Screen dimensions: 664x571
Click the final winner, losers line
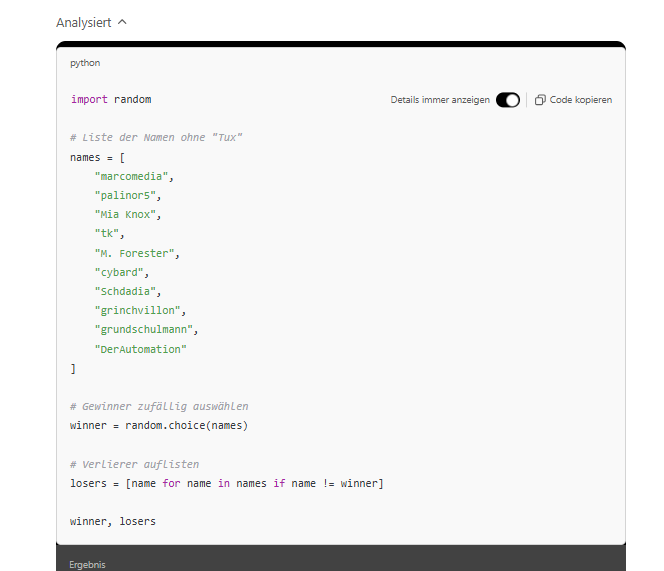113,522
